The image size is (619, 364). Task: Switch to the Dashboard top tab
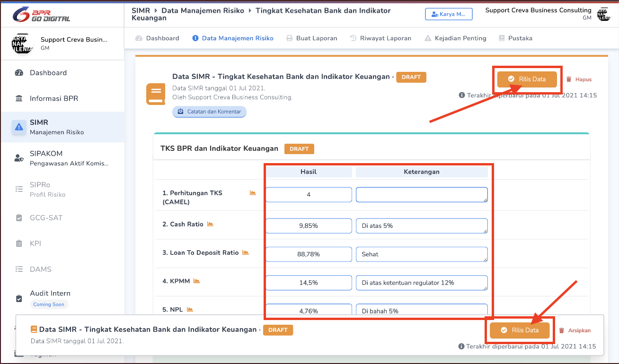[x=157, y=38]
